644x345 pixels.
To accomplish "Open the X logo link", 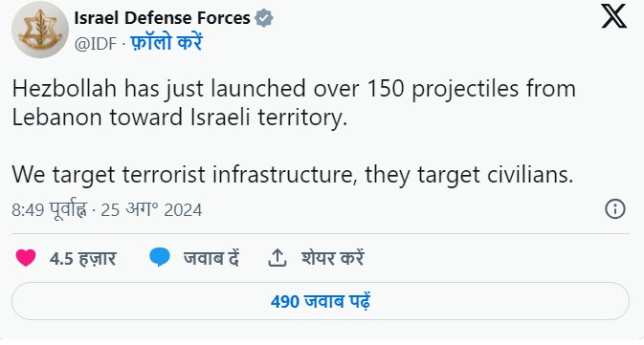I will (x=613, y=16).
